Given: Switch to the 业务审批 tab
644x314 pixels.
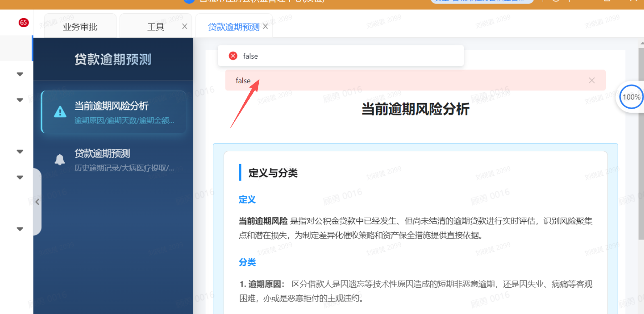Looking at the screenshot, I should [x=80, y=27].
